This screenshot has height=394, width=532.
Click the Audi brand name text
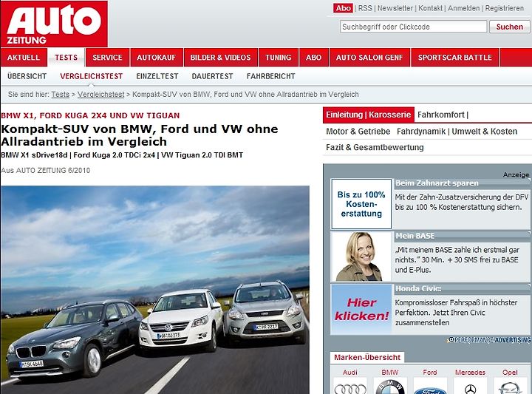coord(350,373)
